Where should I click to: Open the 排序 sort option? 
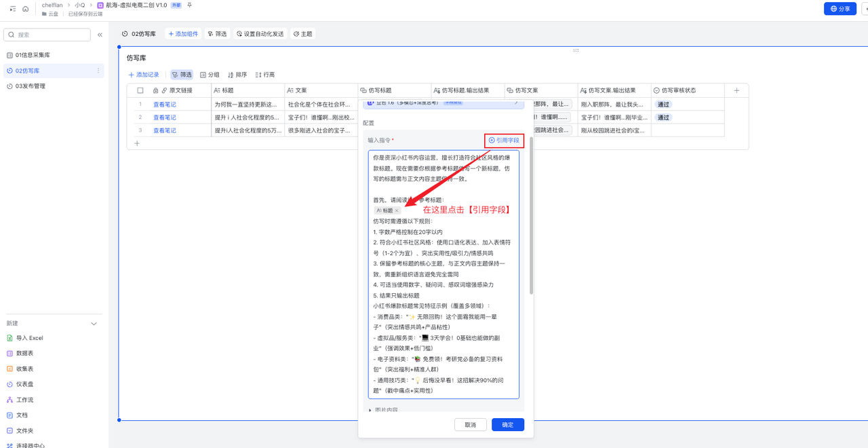[237, 75]
